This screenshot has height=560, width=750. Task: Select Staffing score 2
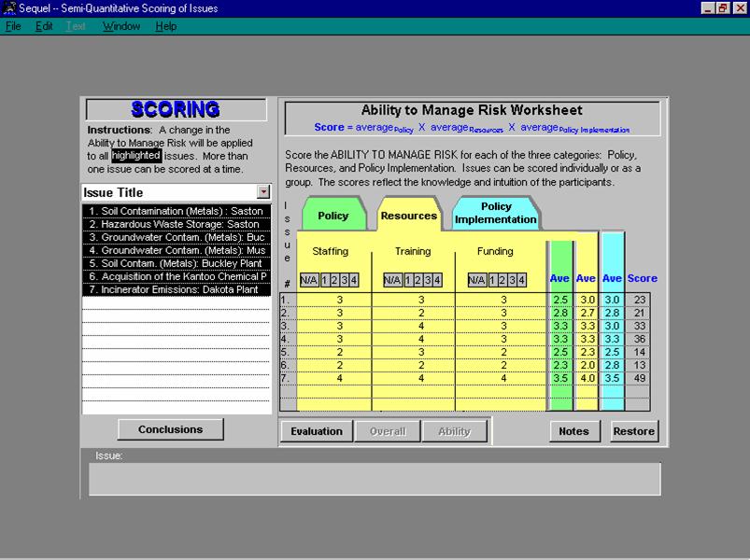pos(334,280)
